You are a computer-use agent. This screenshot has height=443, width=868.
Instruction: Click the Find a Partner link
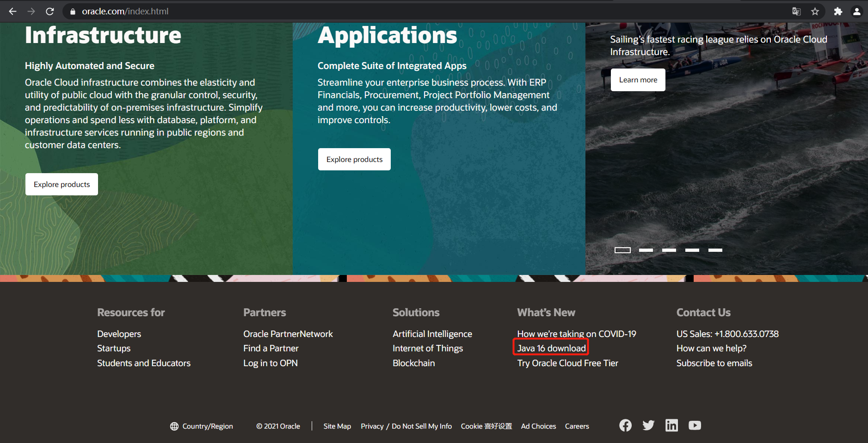coord(271,348)
